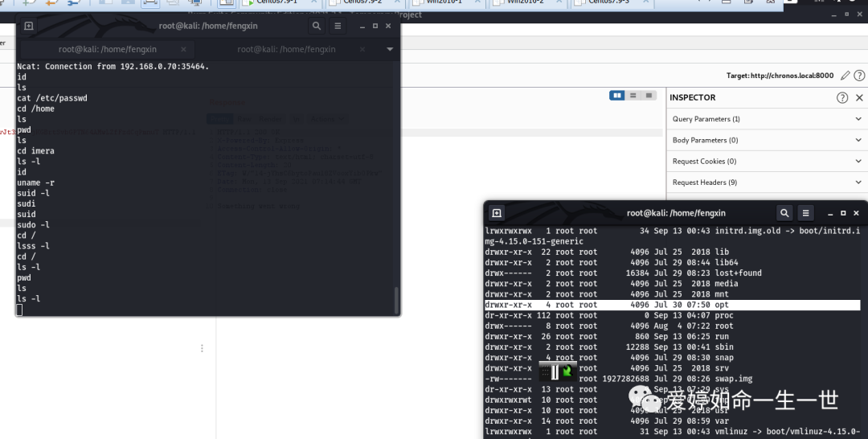Click the lost+found directory row
868x439 pixels.
624,273
